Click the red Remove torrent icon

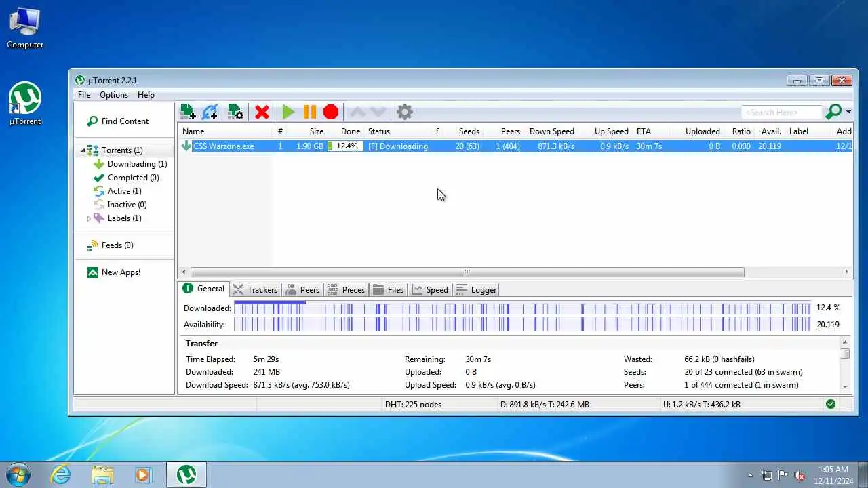262,112
